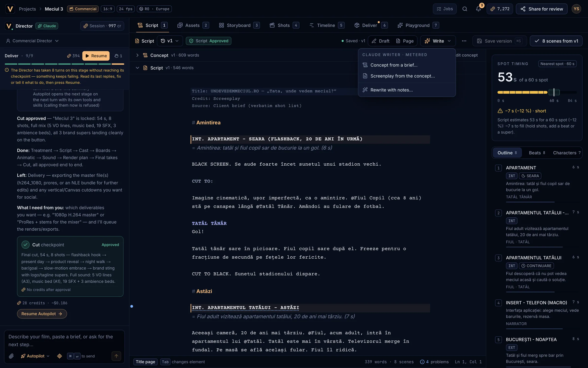588x368 pixels.
Task: Click the Session 997 cr chip
Action: point(102,26)
